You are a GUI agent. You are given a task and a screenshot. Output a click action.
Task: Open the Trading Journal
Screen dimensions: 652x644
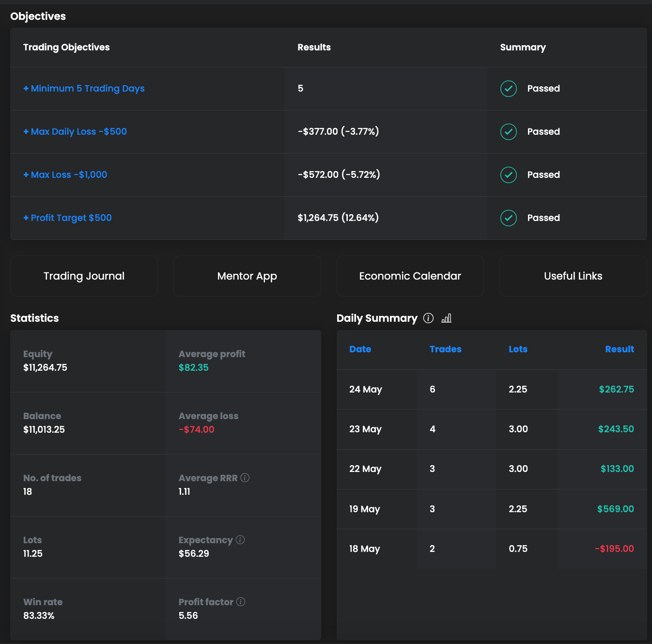coord(84,276)
